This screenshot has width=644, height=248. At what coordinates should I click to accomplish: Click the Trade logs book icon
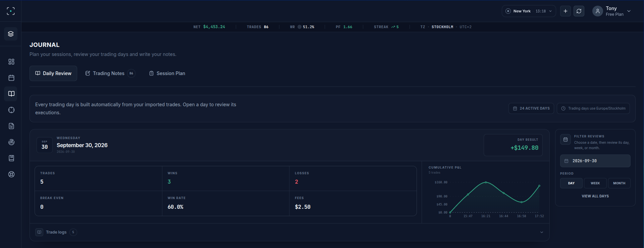point(39,232)
